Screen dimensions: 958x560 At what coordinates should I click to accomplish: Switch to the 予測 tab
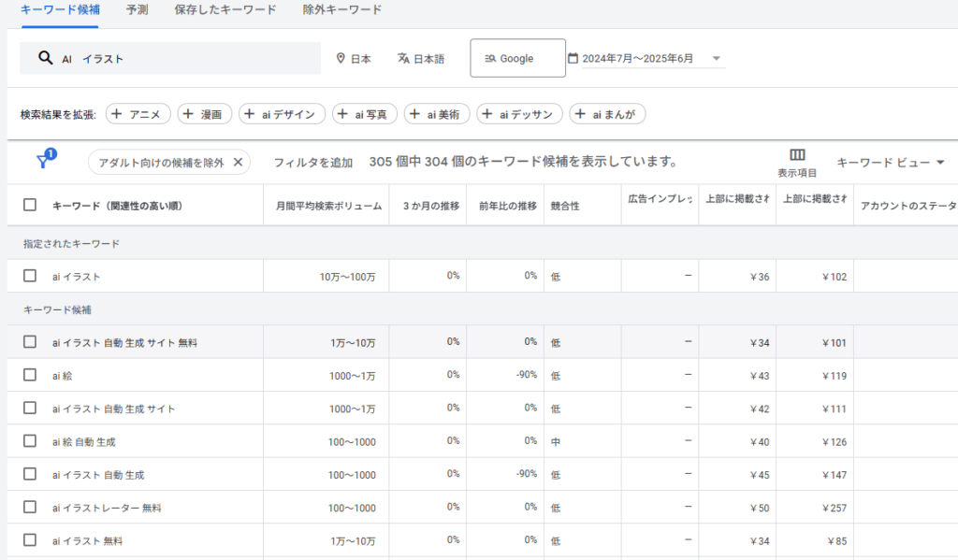pos(137,9)
